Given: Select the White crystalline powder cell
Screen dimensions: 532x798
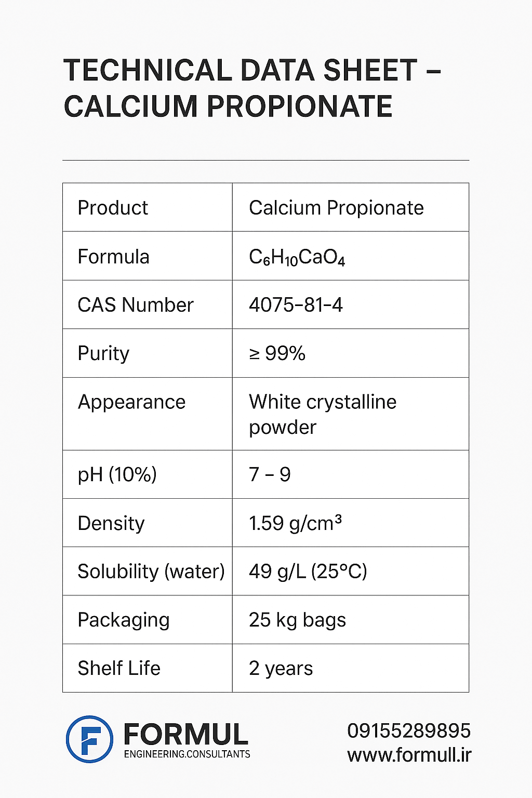Looking at the screenshot, I should 322,414.
